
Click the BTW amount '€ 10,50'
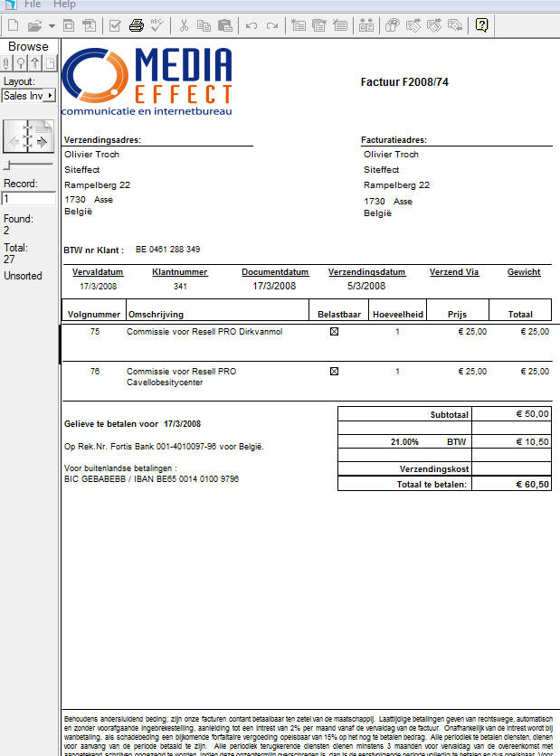pos(533,442)
